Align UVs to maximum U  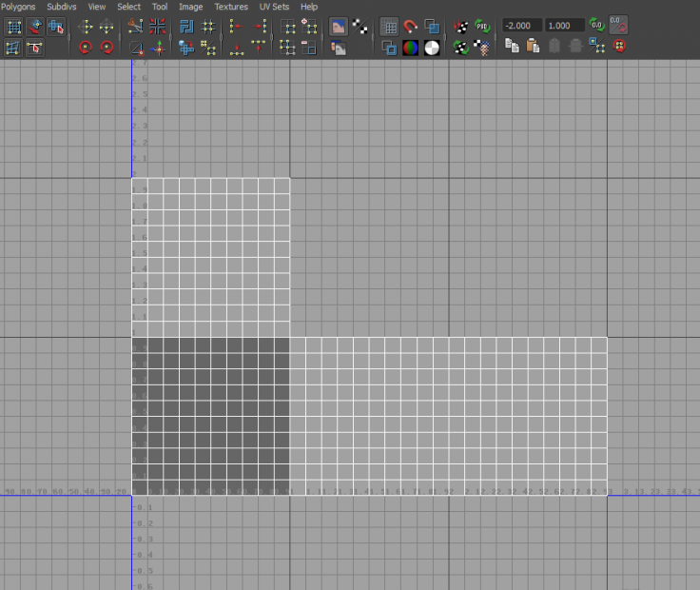(x=259, y=27)
